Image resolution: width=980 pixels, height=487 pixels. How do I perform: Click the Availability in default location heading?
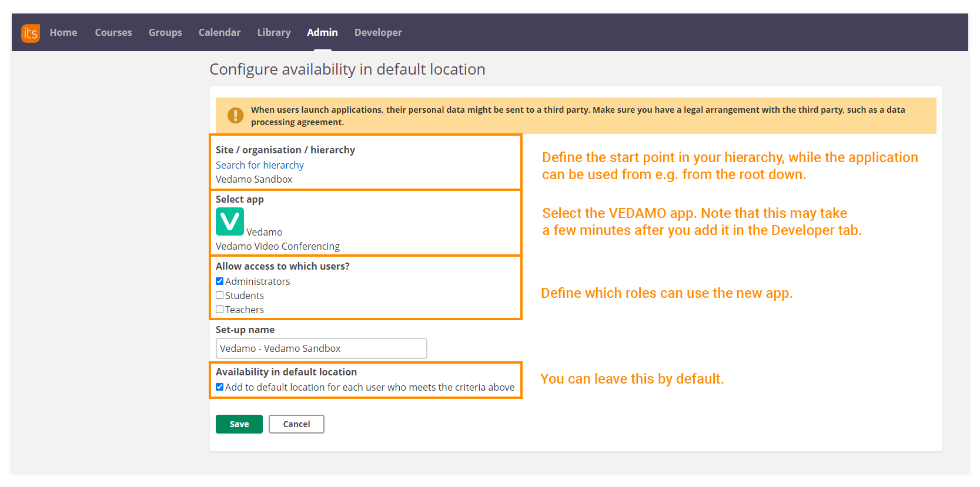[x=286, y=372]
